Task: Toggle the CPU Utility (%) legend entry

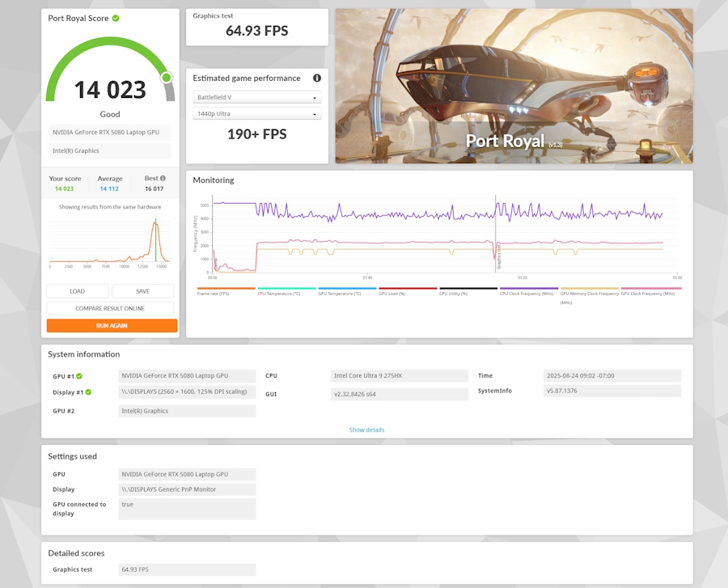Action: tap(468, 291)
